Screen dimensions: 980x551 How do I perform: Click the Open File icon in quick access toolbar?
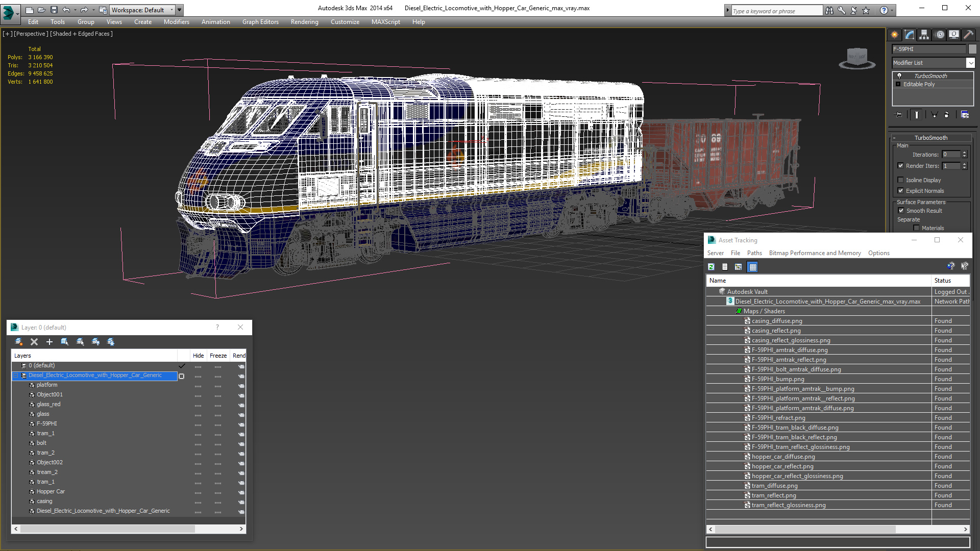tap(42, 10)
